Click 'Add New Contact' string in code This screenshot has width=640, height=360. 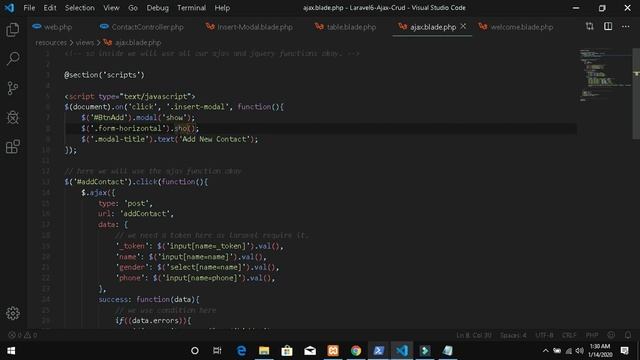point(214,139)
